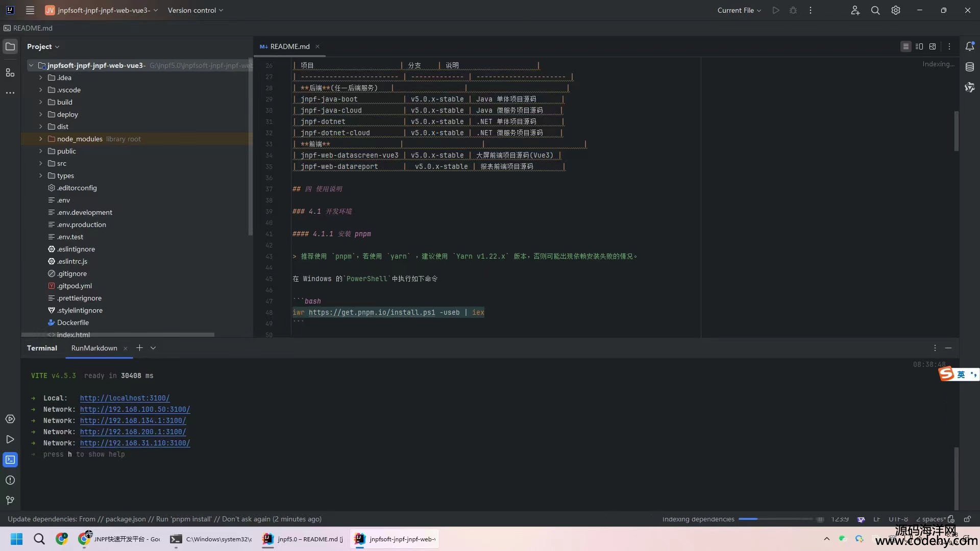This screenshot has width=980, height=551.
Task: Open the Project tool window folder icon
Action: (x=10, y=46)
